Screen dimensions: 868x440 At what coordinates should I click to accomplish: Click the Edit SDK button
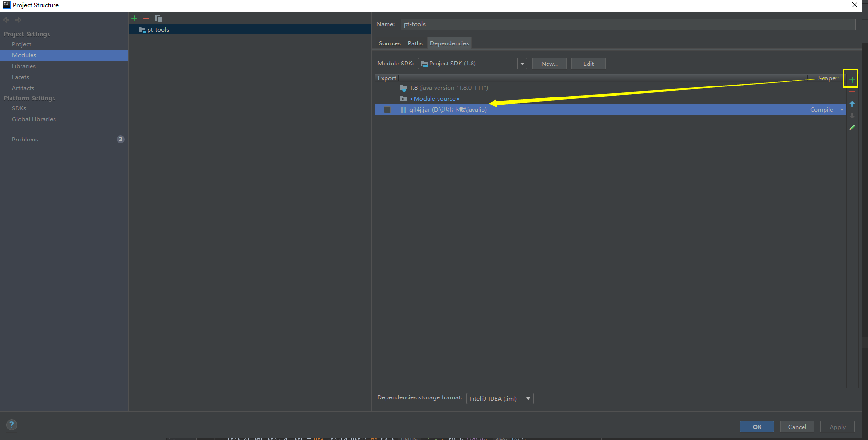(589, 64)
